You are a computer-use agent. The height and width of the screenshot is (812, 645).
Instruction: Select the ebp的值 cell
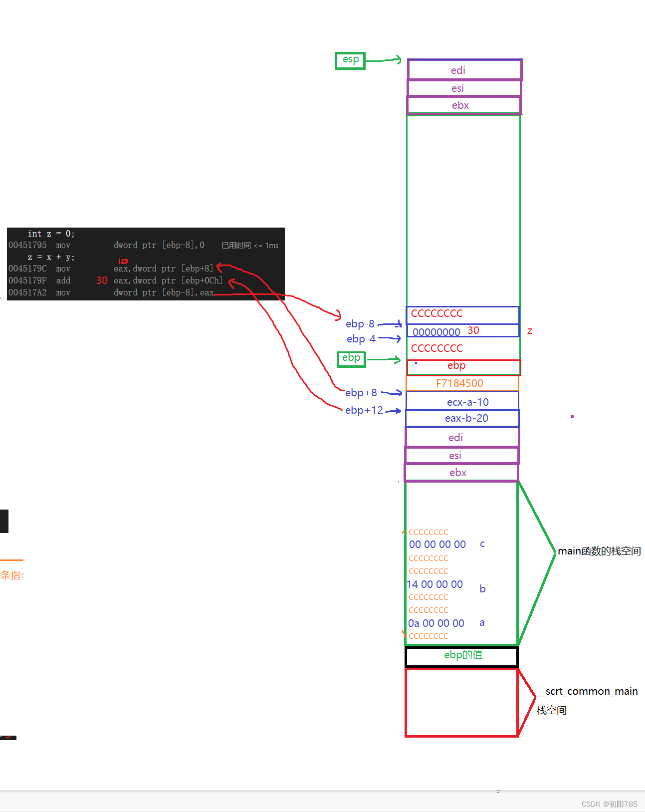click(462, 656)
